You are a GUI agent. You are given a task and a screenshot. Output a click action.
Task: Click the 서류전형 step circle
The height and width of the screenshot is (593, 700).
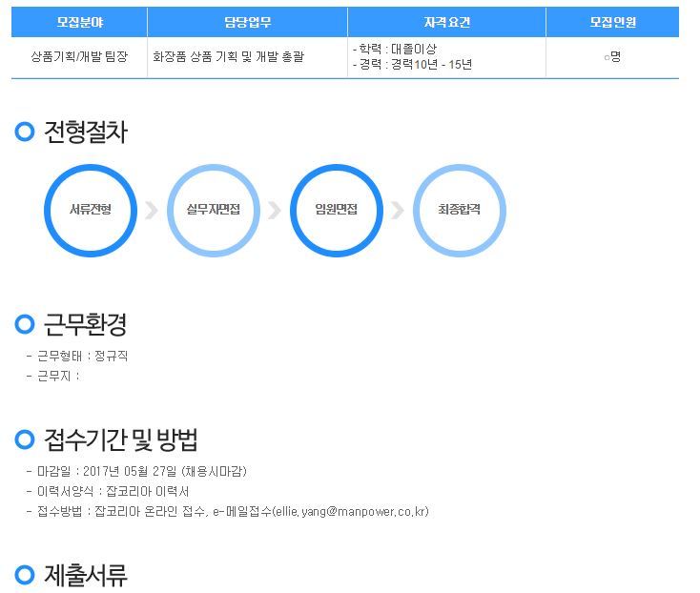[91, 211]
